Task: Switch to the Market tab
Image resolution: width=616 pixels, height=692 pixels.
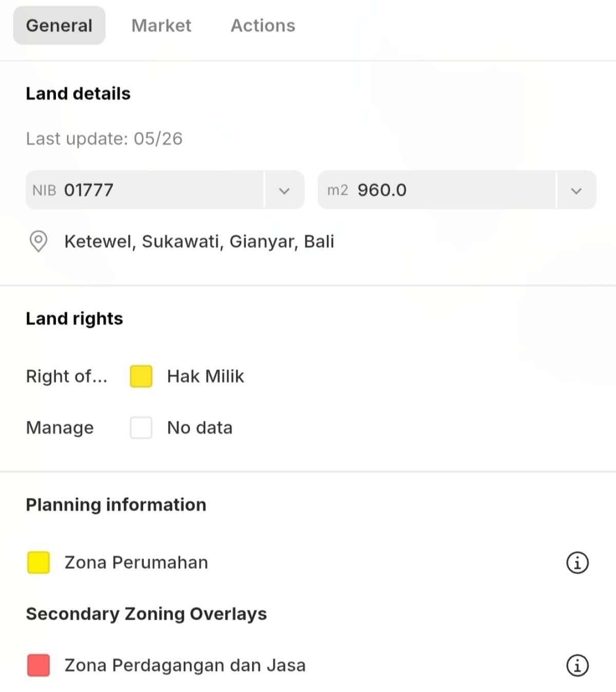Action: pyautogui.click(x=161, y=26)
